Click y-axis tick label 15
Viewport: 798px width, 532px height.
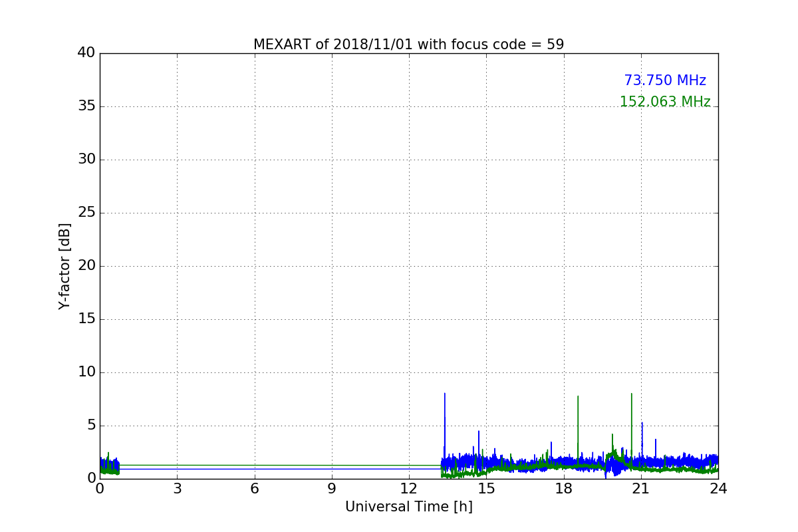click(86, 319)
